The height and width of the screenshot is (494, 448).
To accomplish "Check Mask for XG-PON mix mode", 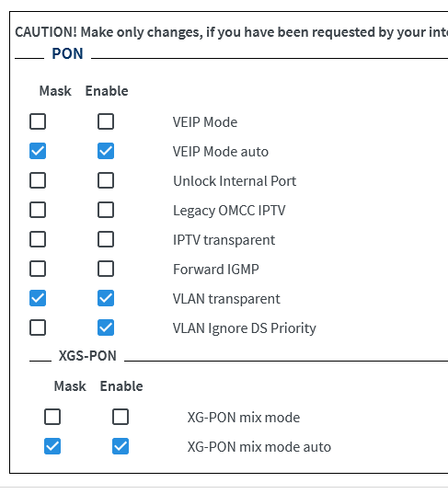I will click(52, 417).
